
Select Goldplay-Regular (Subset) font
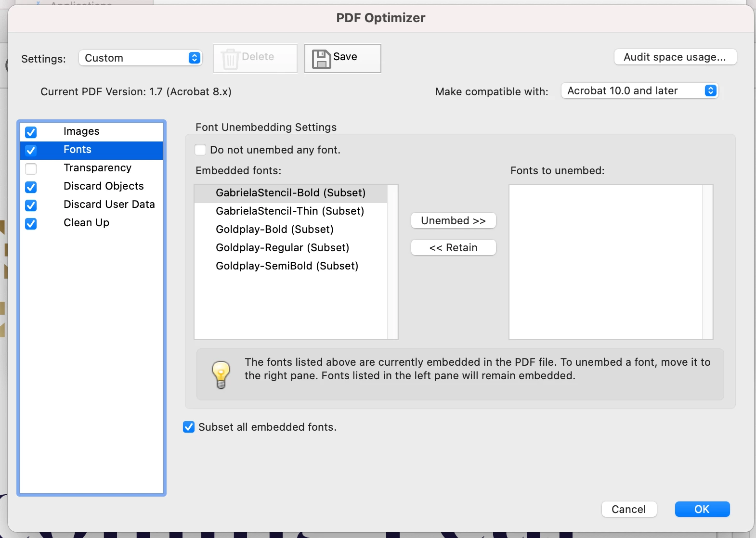pyautogui.click(x=291, y=248)
